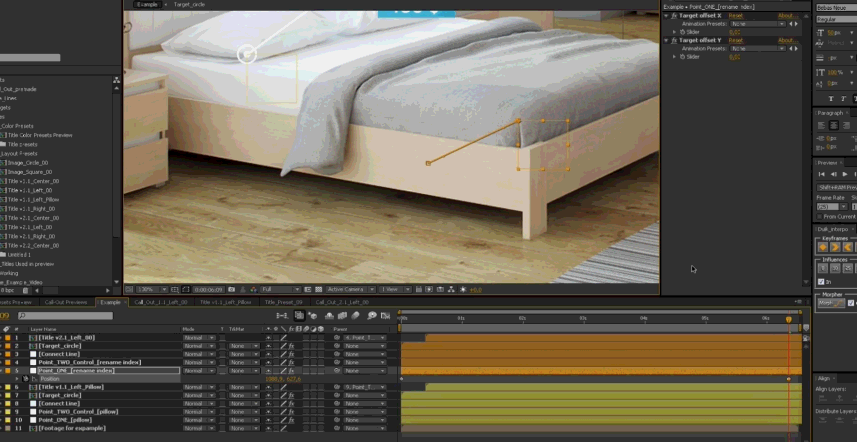Toggle the In checkbox under Influences

point(821,282)
